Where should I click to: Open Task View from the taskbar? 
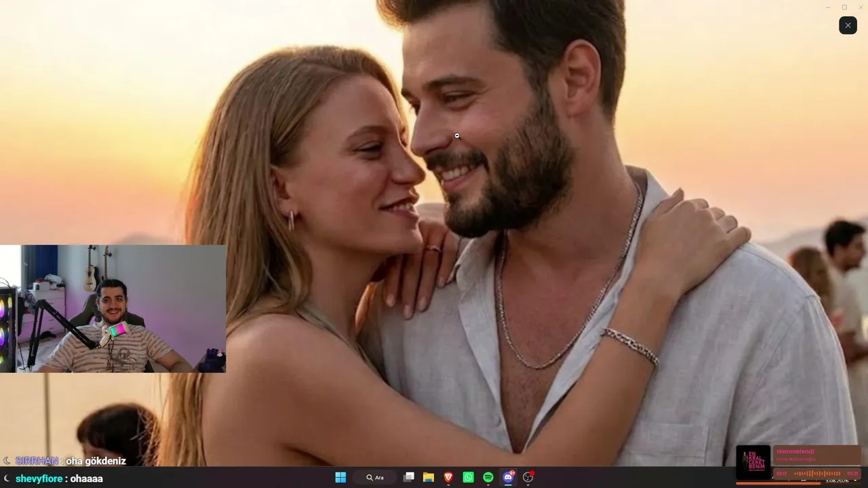408,477
